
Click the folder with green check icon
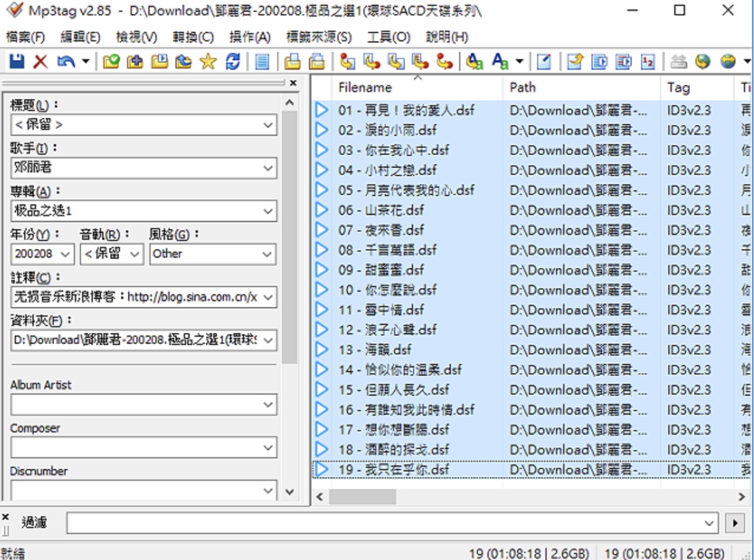[111, 61]
